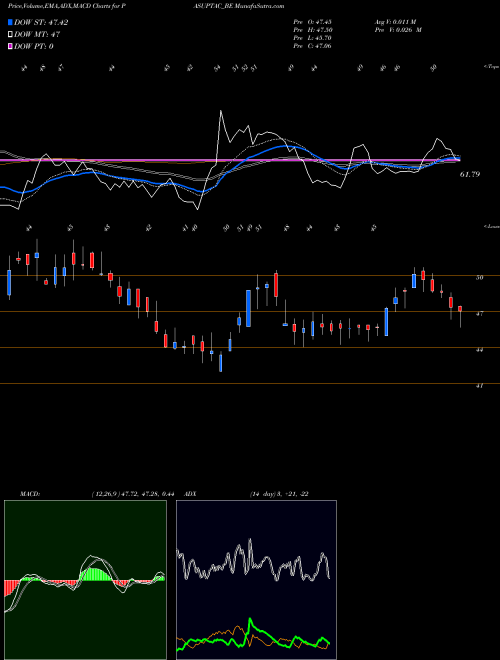Select the 'DOW PT: 0' legend label

34,46
